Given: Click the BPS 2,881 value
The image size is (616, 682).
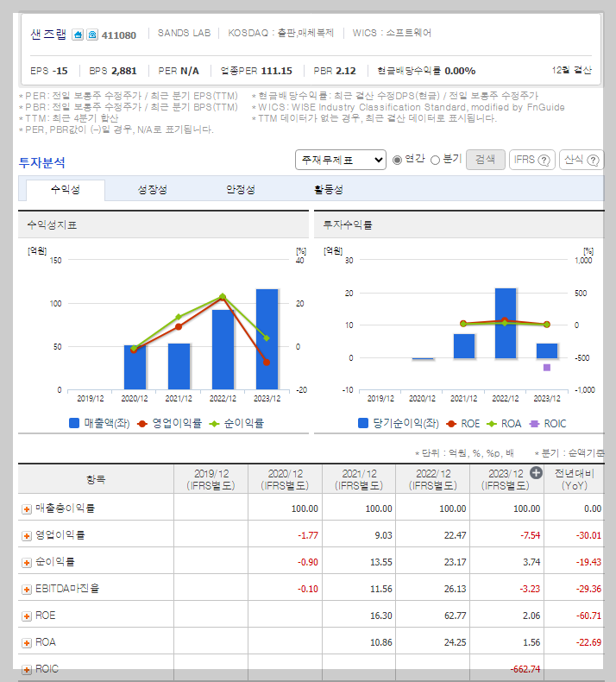Looking at the screenshot, I should [x=124, y=71].
